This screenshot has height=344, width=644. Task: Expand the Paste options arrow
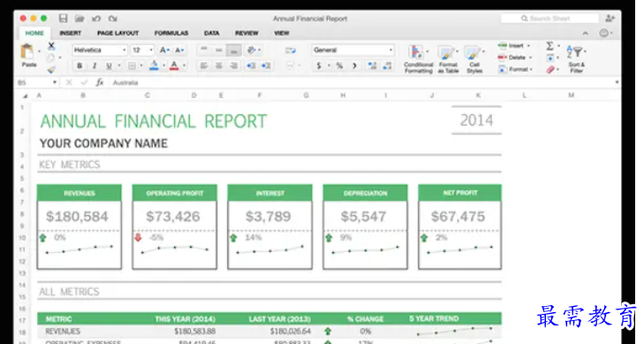click(x=39, y=52)
